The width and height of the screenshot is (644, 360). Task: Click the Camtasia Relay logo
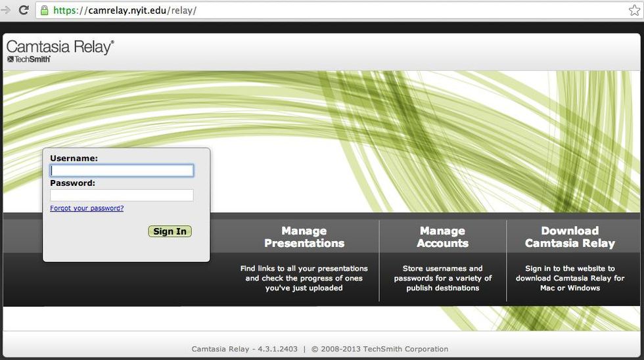[x=60, y=46]
